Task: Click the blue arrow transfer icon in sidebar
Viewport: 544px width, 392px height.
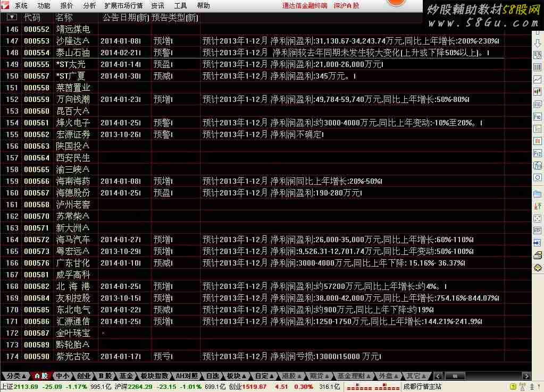Action: coord(538,243)
